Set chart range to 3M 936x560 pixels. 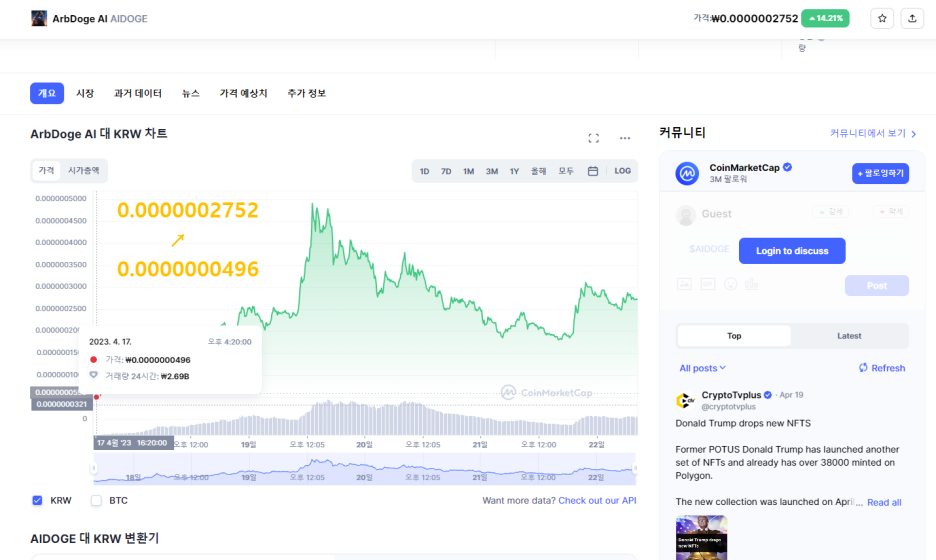pos(492,171)
